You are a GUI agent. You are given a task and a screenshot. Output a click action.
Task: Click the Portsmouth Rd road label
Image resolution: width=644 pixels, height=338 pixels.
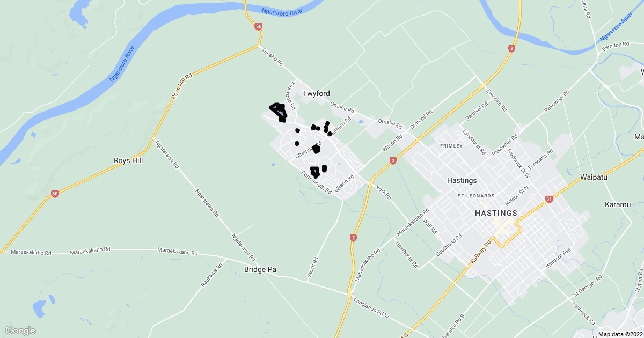317,181
